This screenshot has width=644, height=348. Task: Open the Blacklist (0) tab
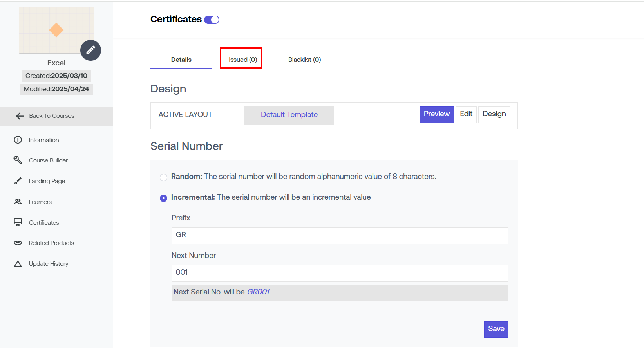[x=304, y=60]
